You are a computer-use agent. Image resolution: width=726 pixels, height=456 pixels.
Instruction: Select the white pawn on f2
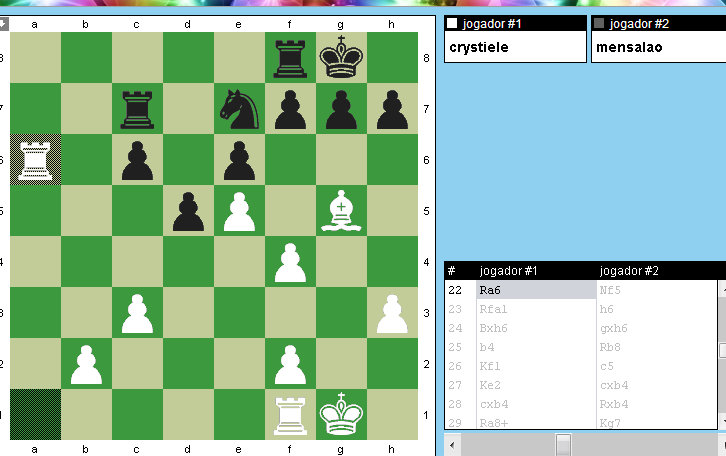tap(290, 364)
